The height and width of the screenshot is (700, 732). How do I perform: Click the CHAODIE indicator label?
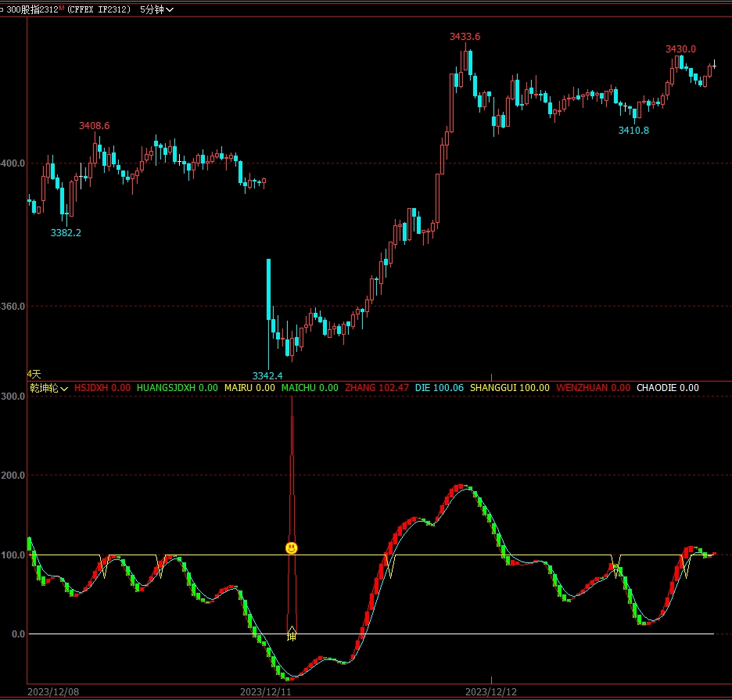point(667,388)
